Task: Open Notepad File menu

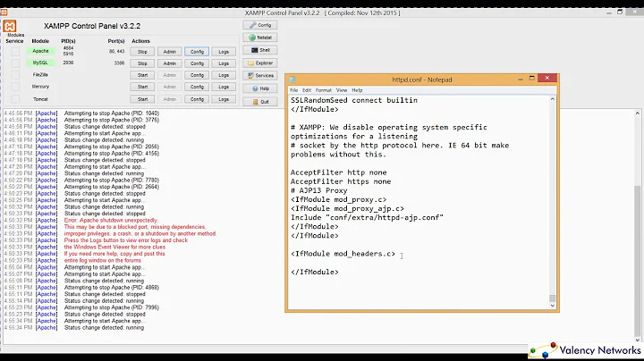Action: tap(293, 90)
